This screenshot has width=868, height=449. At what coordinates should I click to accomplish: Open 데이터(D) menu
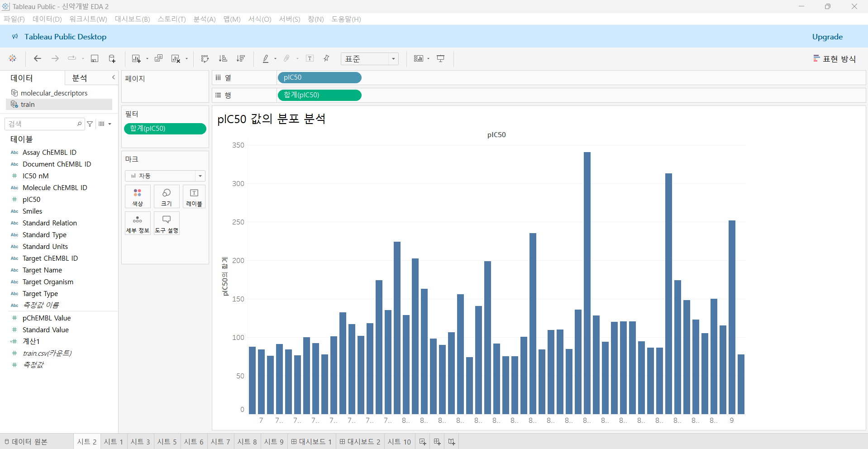pyautogui.click(x=47, y=19)
